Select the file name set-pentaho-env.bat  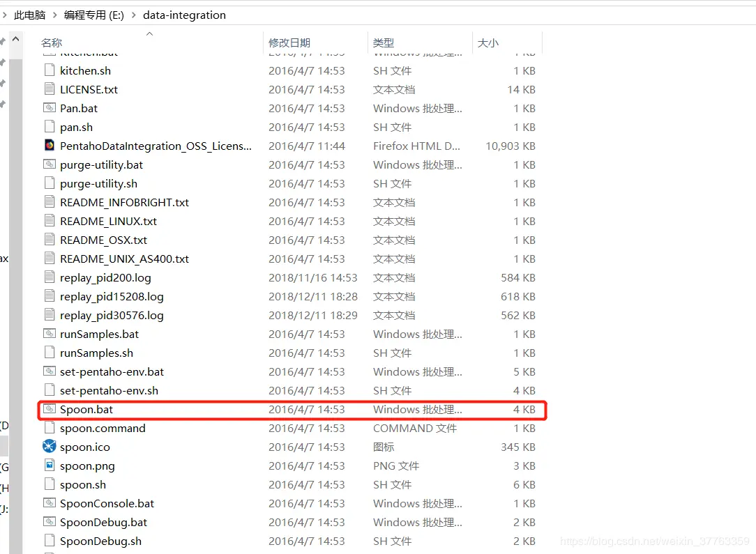point(112,372)
